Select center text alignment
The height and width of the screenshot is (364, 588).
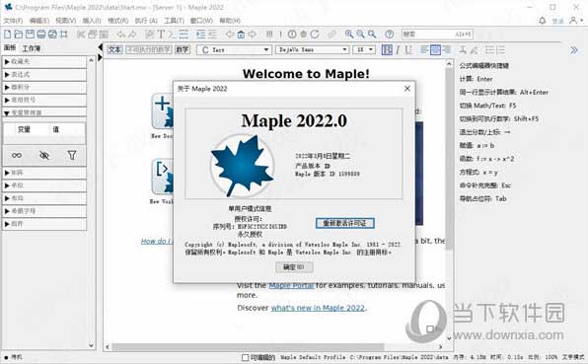(435, 49)
